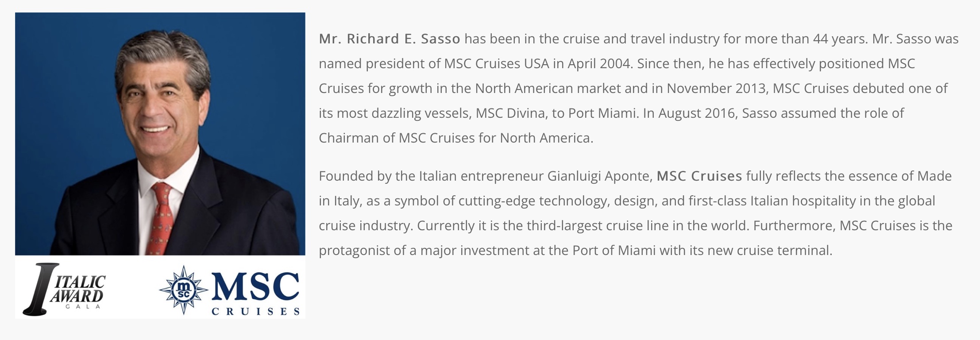Click the large stylized I in Italic Award logo
980x340 pixels.
pyautogui.click(x=39, y=289)
